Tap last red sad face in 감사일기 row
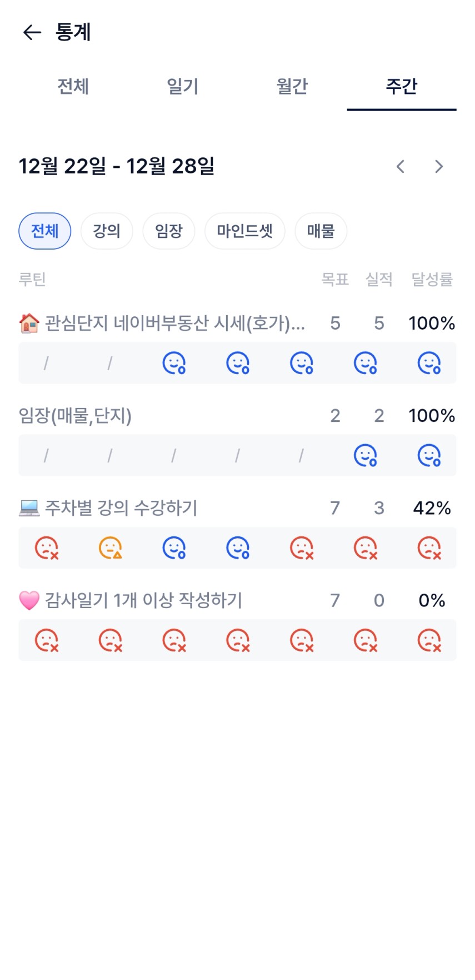 (x=429, y=640)
